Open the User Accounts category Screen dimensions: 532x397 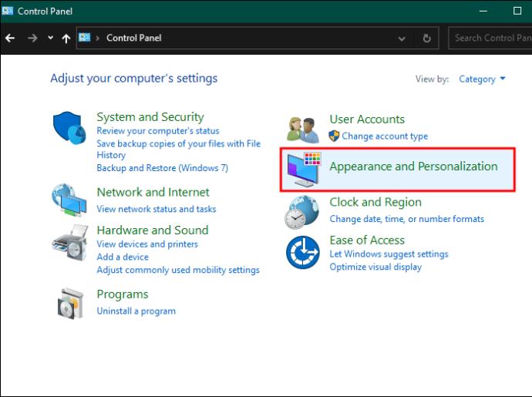click(x=367, y=119)
